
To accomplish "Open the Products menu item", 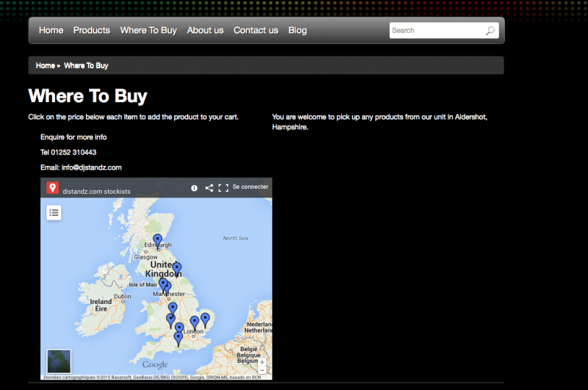I will [x=92, y=31].
